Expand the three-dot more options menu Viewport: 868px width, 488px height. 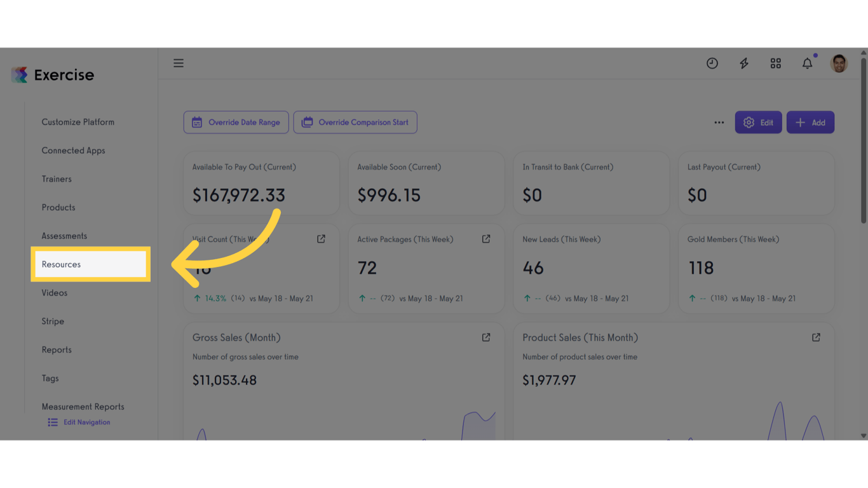tap(719, 123)
